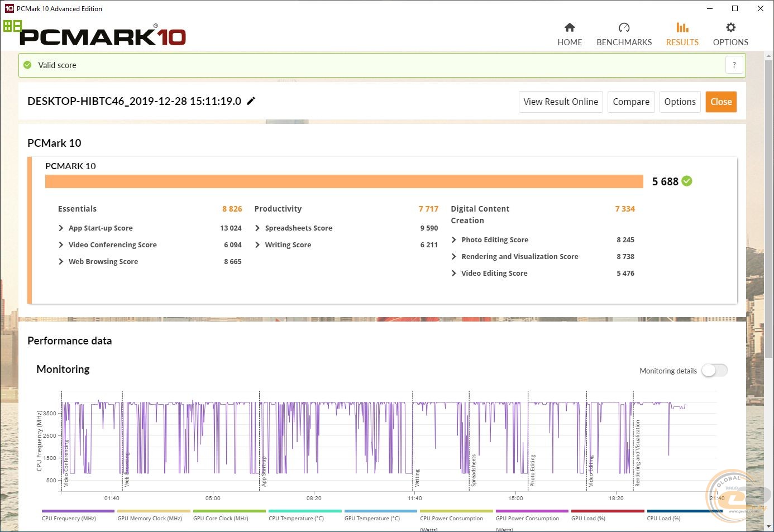Click the vertical scrollbar down arrow
774x532 pixels.
pos(769,526)
